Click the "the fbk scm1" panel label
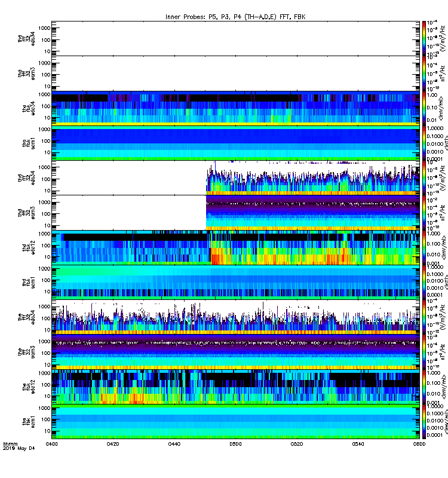Viewport: 448px width, 478px height. 29,422
